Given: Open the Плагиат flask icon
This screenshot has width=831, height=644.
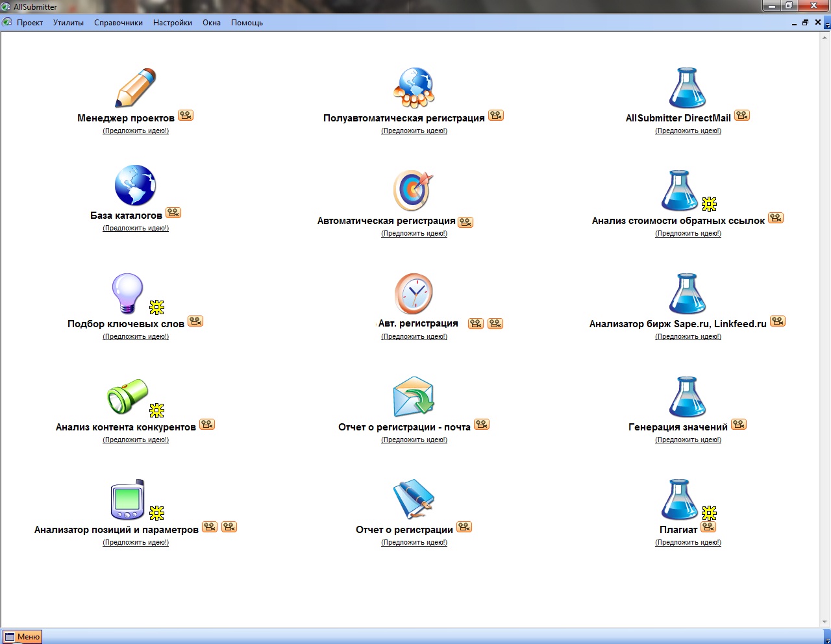Looking at the screenshot, I should pyautogui.click(x=680, y=499).
